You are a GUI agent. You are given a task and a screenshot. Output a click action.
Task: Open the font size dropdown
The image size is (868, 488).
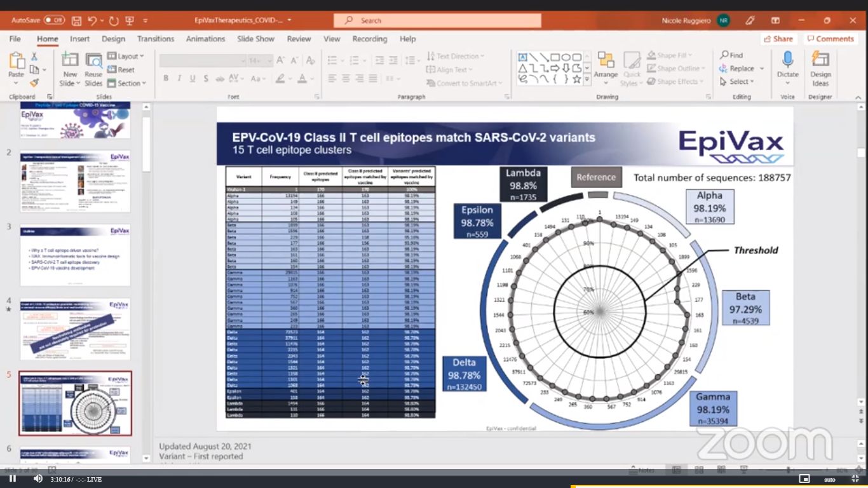[270, 60]
